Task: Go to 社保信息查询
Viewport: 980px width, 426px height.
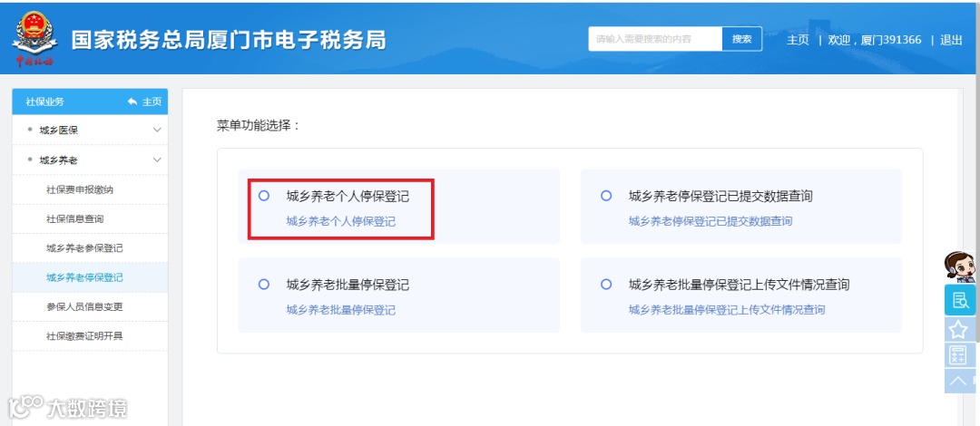Action: tap(75, 219)
